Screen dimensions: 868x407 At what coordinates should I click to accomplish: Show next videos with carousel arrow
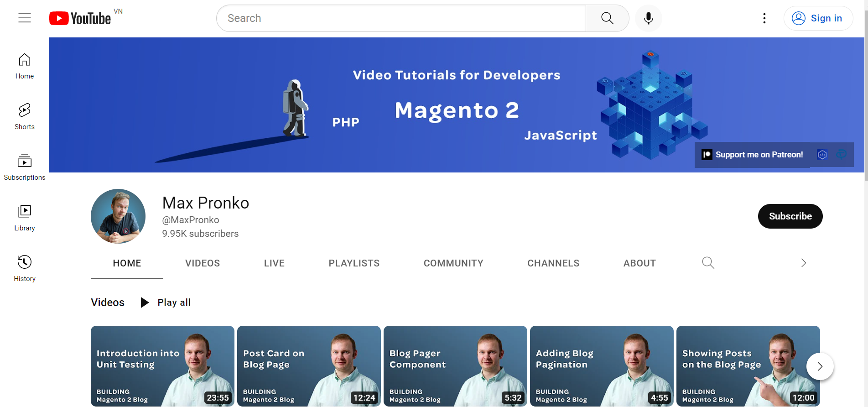coord(820,366)
